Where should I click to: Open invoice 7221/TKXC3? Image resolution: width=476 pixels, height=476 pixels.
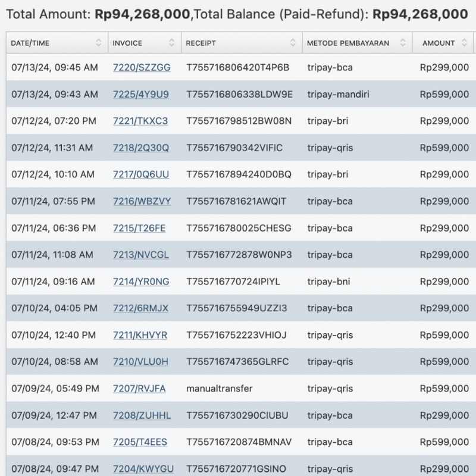pyautogui.click(x=140, y=121)
